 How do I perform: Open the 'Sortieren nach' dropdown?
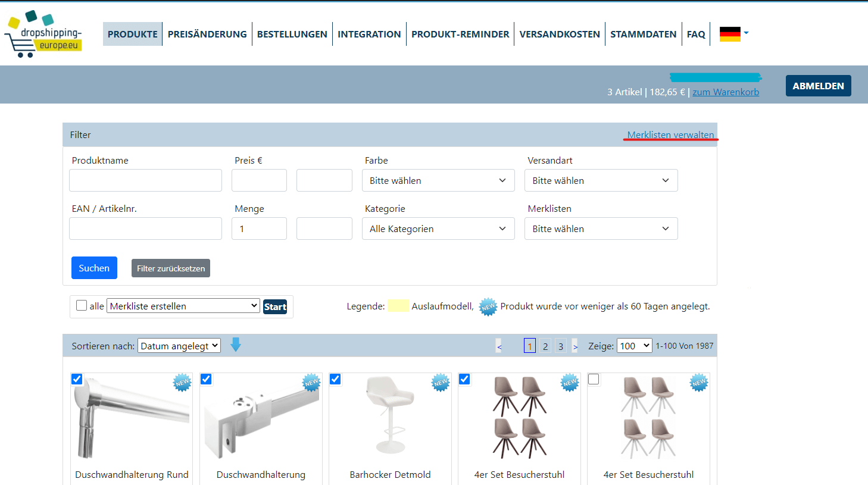coord(179,346)
